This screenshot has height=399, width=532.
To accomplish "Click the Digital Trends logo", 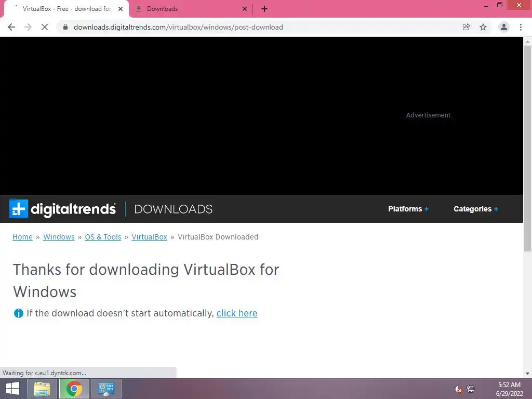I will 62,209.
